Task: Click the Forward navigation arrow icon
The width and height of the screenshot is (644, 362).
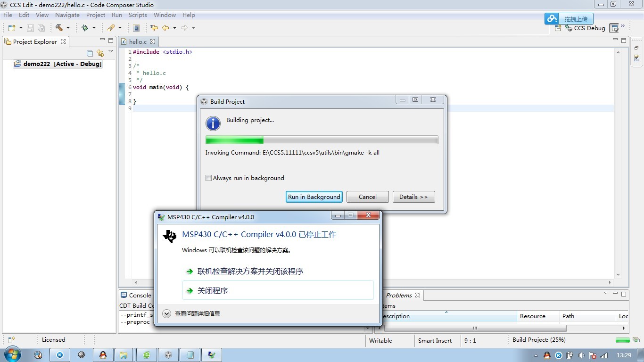Action: point(184,28)
